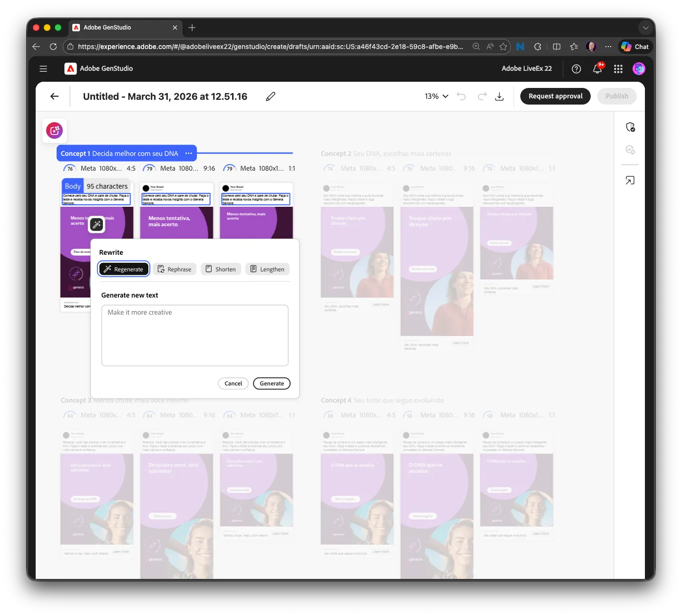Open browser extensions puzzle icon

tap(537, 47)
